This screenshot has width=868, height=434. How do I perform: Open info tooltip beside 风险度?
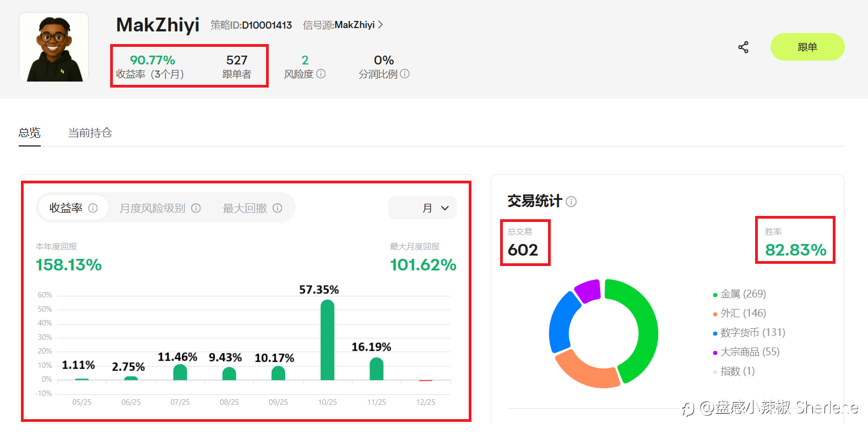pyautogui.click(x=321, y=74)
